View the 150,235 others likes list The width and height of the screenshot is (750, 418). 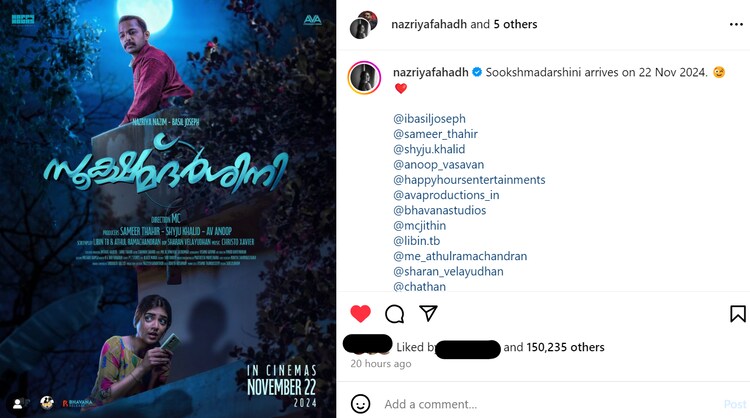coord(565,347)
